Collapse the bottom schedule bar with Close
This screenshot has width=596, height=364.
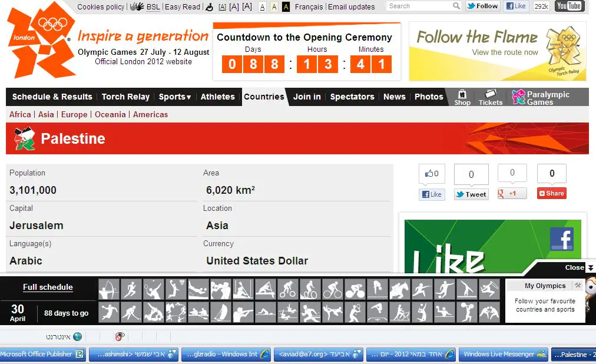click(578, 267)
